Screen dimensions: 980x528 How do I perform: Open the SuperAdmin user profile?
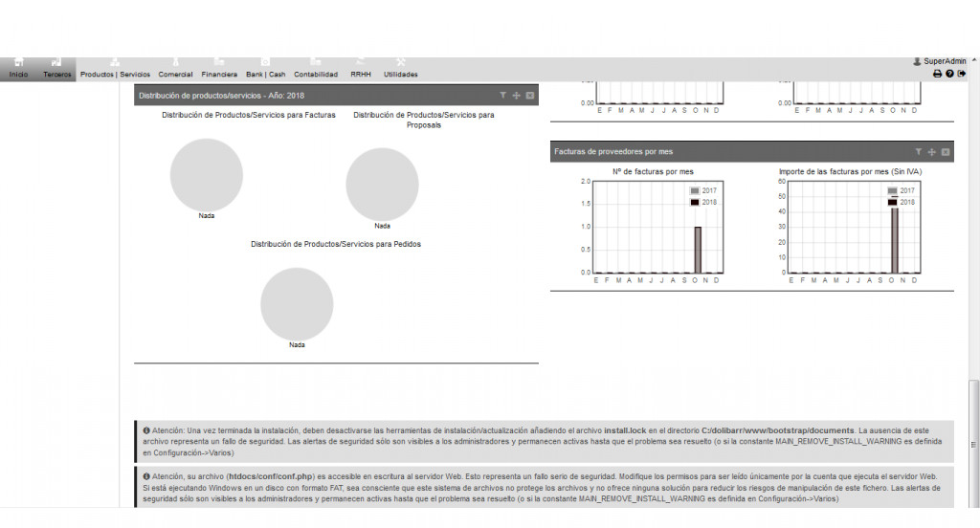940,61
